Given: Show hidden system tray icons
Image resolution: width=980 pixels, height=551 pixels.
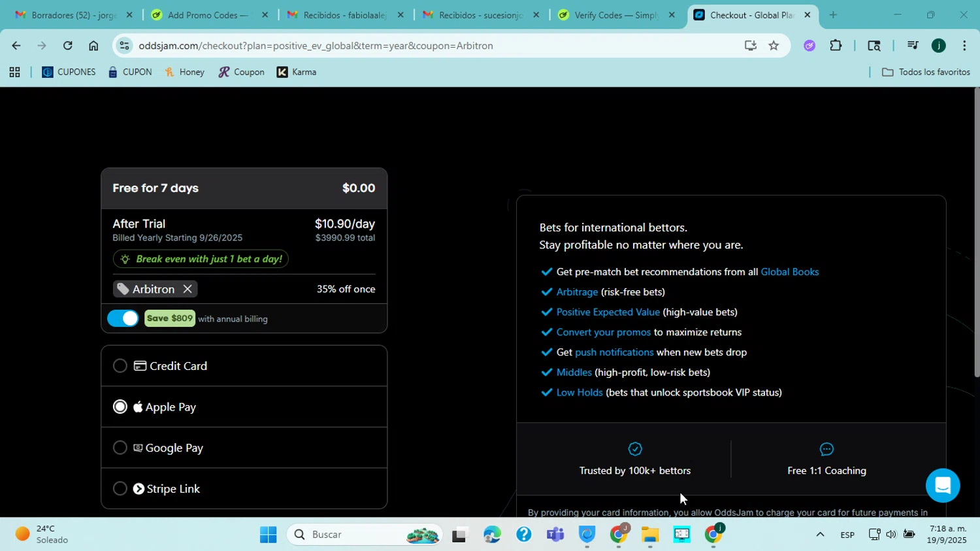Looking at the screenshot, I should coord(820,535).
